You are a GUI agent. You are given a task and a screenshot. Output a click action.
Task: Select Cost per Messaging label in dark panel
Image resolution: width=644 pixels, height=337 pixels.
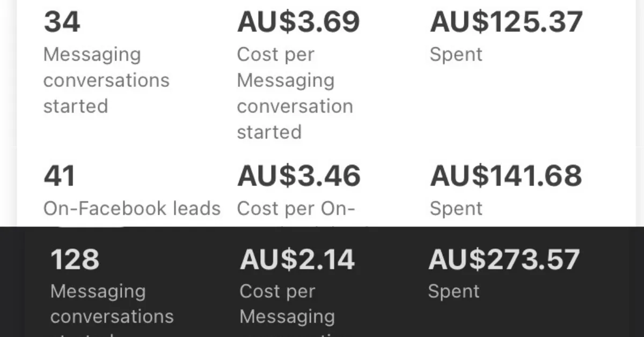pyautogui.click(x=287, y=304)
